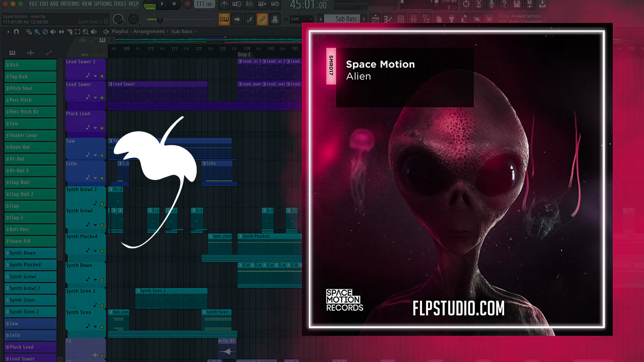Click the 3.2.1 countdown-before-recording icon
Image resolution: width=644 pixels, height=362 pixels.
click(x=250, y=5)
